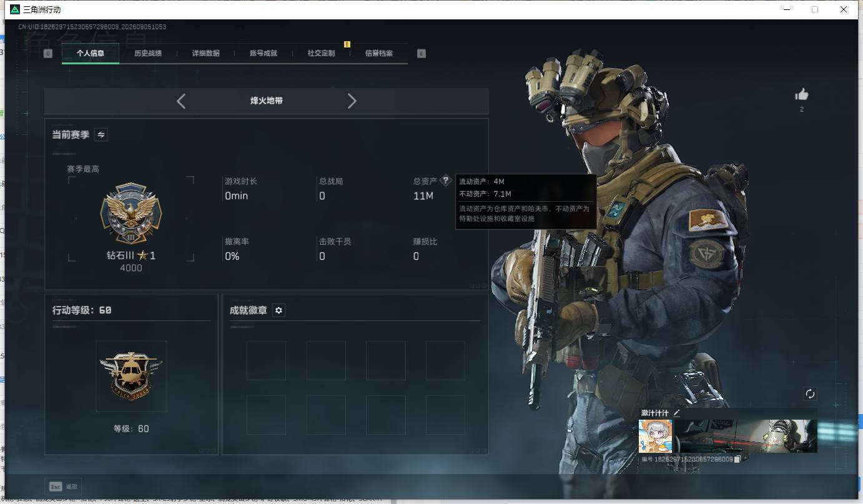Screen dimensions: 863x504
Task: Switch to the 历史战绩 tab
Action: 148,54
